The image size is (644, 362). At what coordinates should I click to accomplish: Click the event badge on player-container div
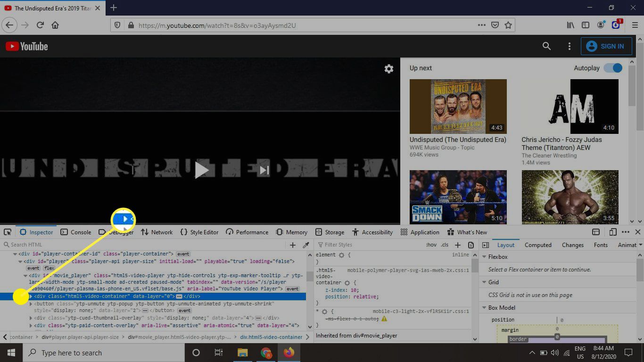(183, 254)
